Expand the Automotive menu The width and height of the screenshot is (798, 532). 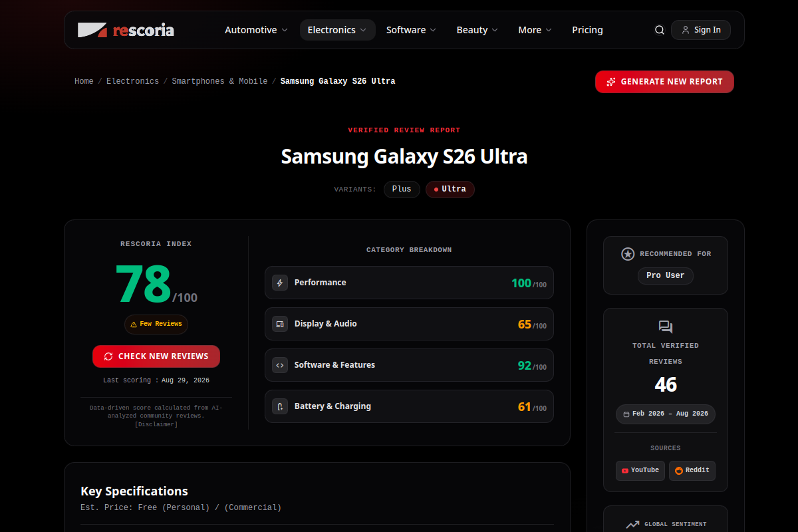click(256, 30)
